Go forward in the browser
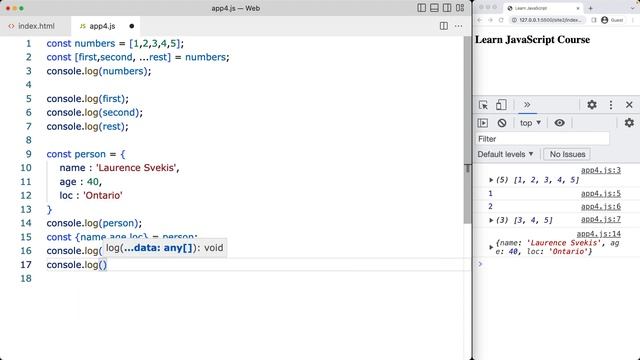Viewport: 640px width, 360px height. (x=490, y=20)
